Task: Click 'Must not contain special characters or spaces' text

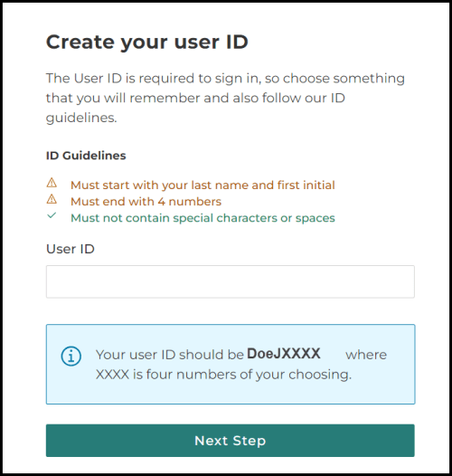Action: point(202,218)
